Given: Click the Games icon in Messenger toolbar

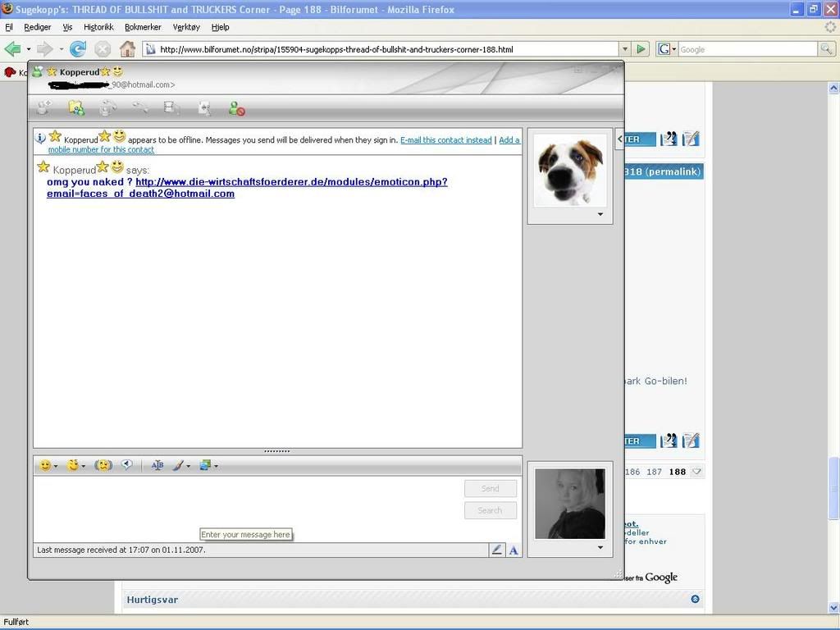Looking at the screenshot, I should (x=204, y=107).
